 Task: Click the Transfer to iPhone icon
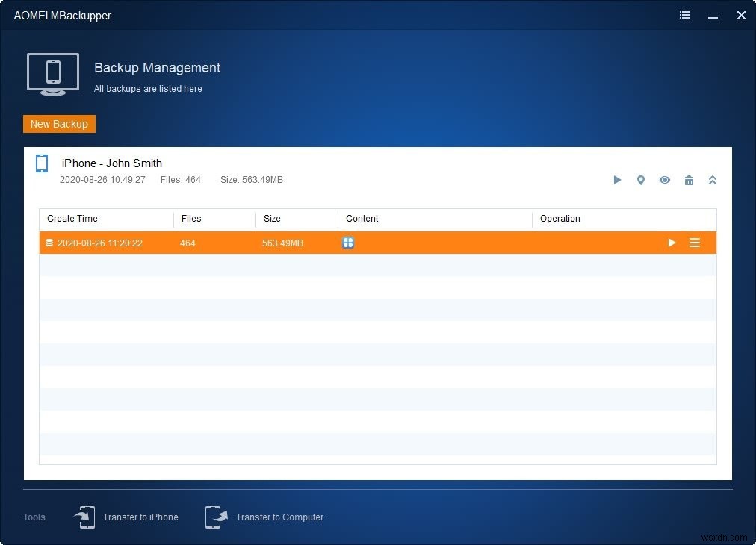(86, 517)
